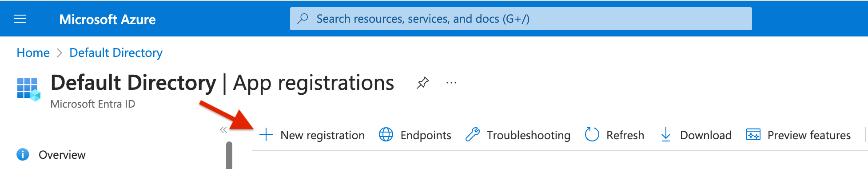Click the sidebar vertical scrollbar

tap(229, 155)
